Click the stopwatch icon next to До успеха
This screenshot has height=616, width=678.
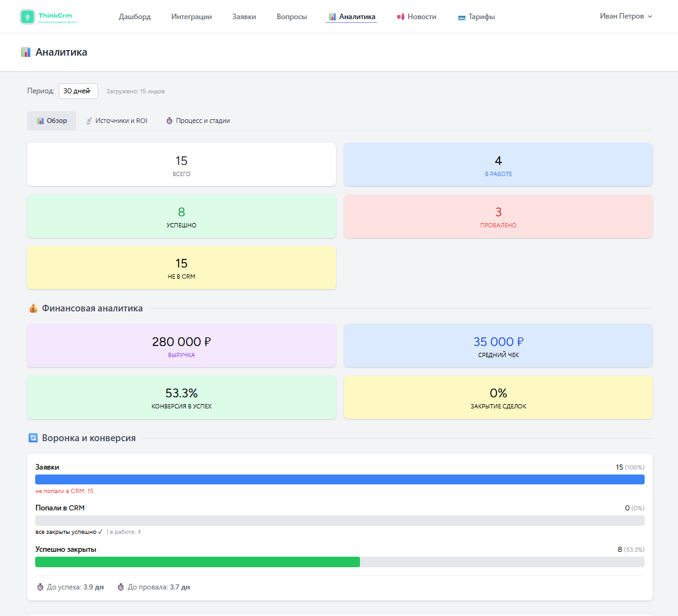coord(40,587)
